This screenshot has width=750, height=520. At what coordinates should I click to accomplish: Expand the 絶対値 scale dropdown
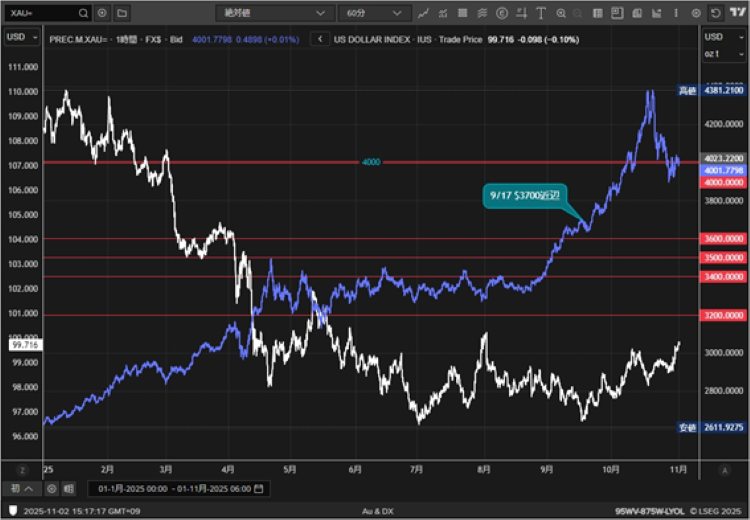point(274,14)
